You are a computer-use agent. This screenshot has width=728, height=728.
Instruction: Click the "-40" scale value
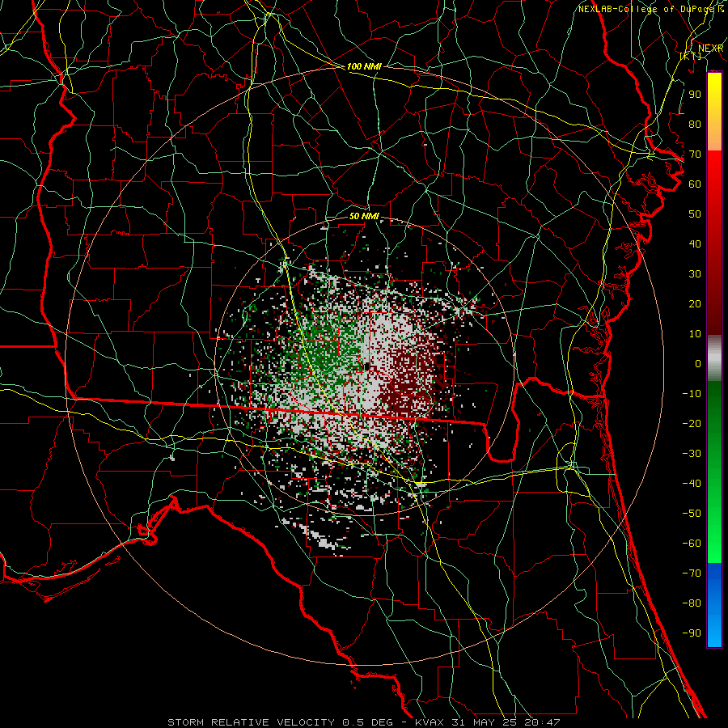pyautogui.click(x=692, y=484)
